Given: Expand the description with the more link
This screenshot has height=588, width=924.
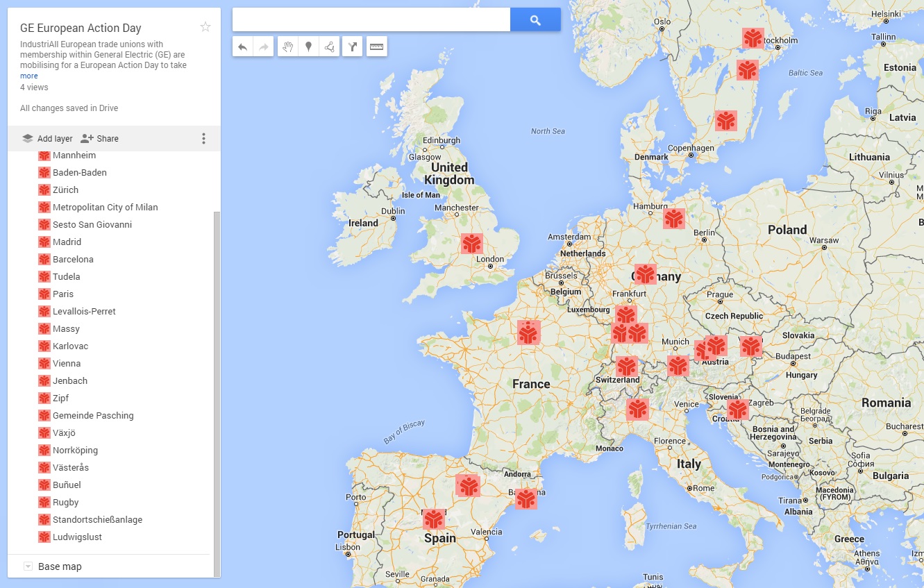Looking at the screenshot, I should 28,75.
